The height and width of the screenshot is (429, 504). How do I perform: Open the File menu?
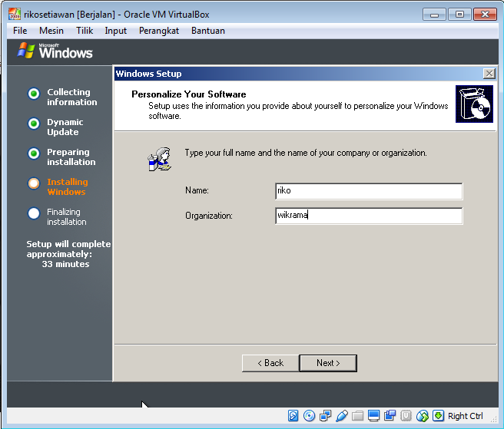click(20, 31)
